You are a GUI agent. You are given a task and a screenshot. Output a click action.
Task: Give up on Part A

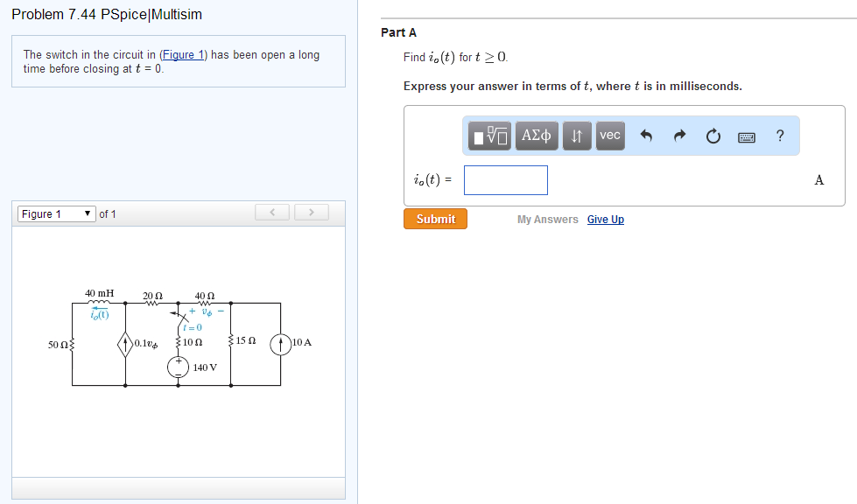[x=605, y=219]
